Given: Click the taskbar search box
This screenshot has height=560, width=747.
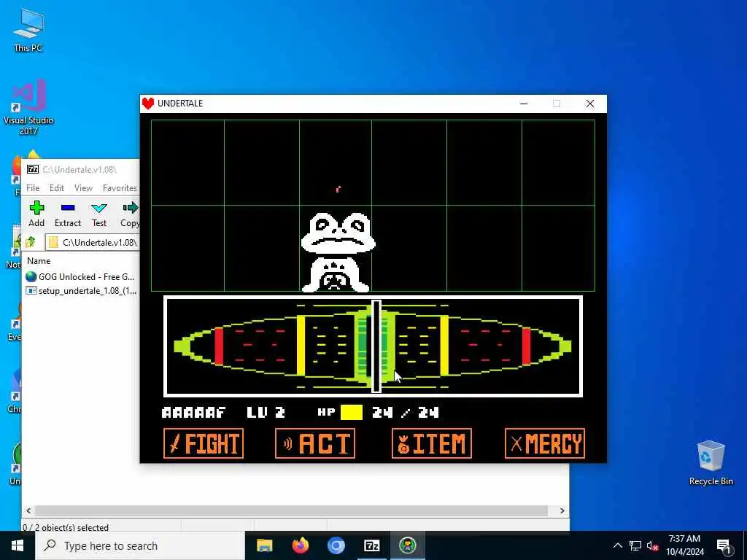Looking at the screenshot, I should pos(141,545).
